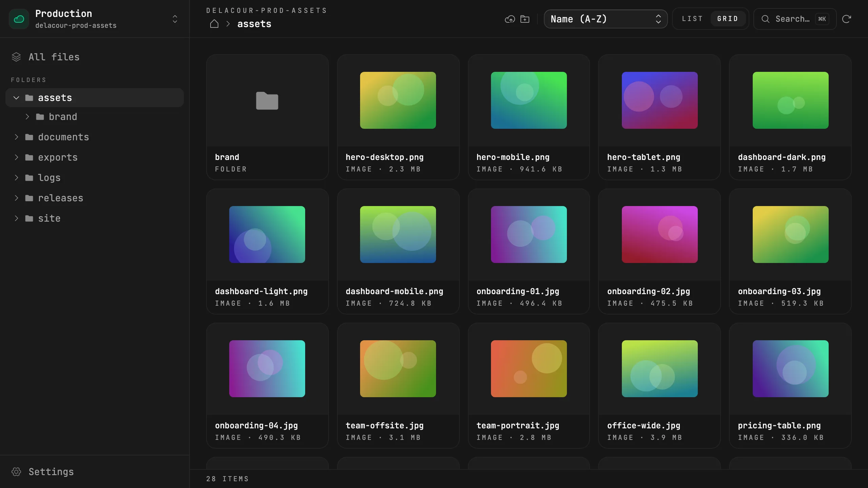This screenshot has height=488, width=868.
Task: Expand the logs folder chevron
Action: click(16, 178)
